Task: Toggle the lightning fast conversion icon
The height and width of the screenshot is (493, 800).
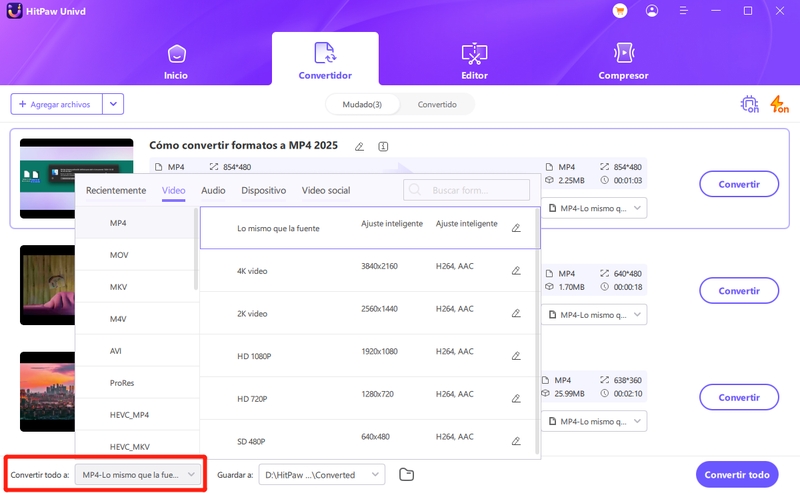Action: (779, 104)
